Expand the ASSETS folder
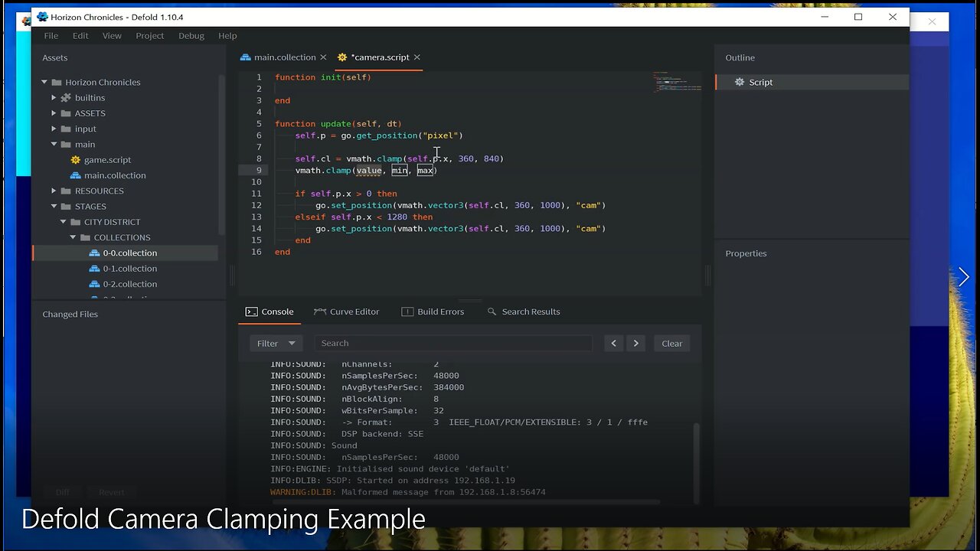 pos(54,113)
